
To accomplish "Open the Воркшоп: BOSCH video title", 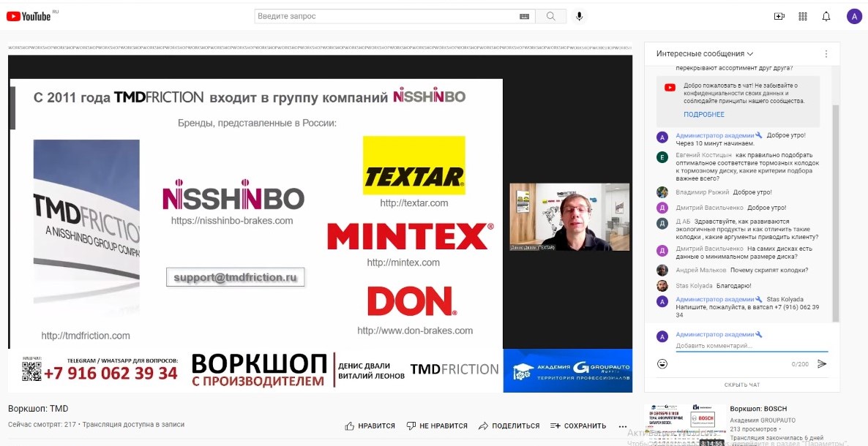I will coord(757,409).
